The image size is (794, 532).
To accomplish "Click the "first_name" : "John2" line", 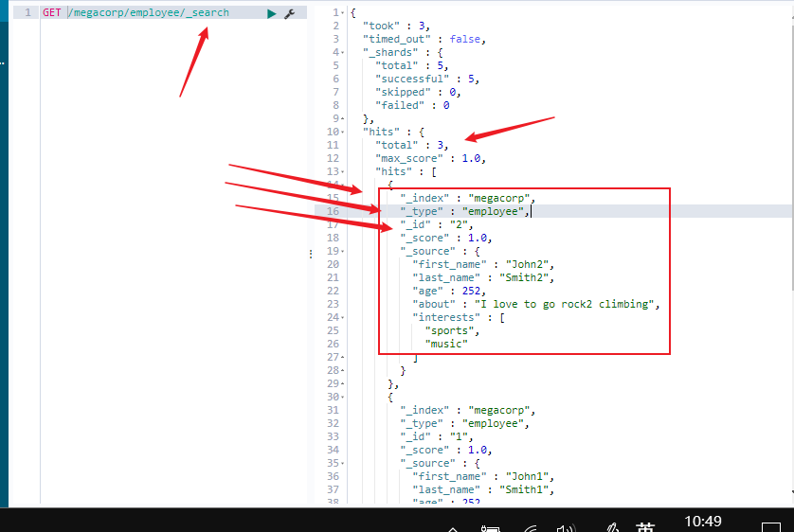I will click(483, 264).
